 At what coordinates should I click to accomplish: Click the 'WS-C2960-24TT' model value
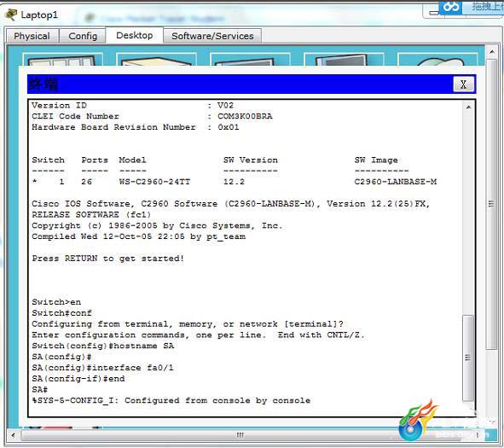(154, 182)
